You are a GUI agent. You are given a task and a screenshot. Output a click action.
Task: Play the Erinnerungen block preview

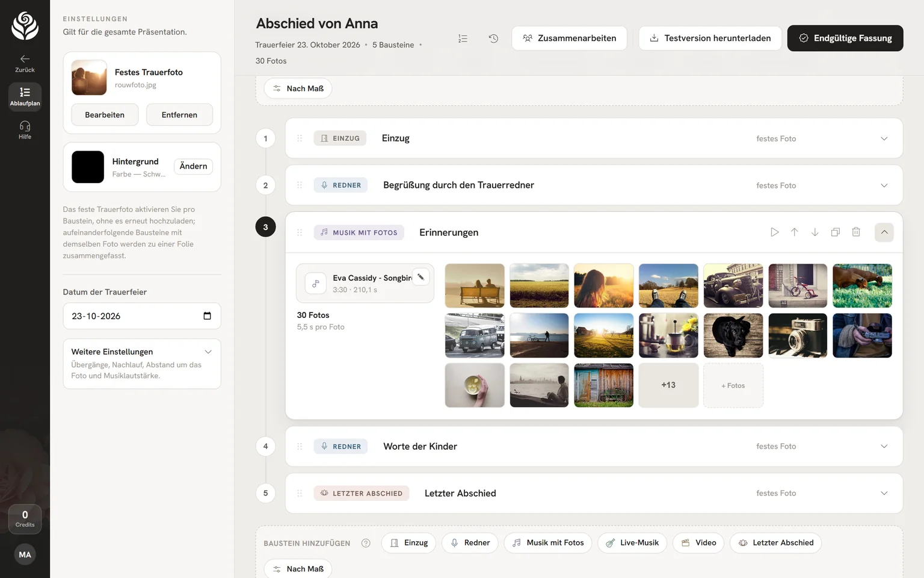(x=774, y=232)
